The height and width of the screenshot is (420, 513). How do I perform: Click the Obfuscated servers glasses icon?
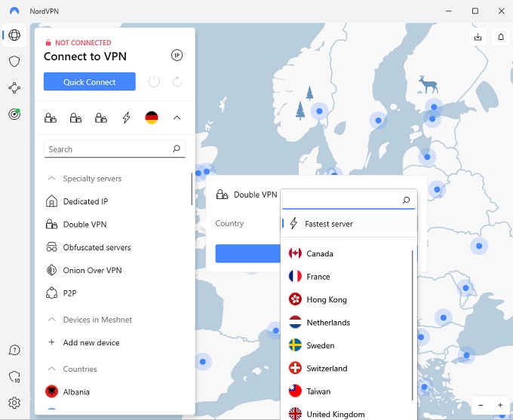[51, 247]
